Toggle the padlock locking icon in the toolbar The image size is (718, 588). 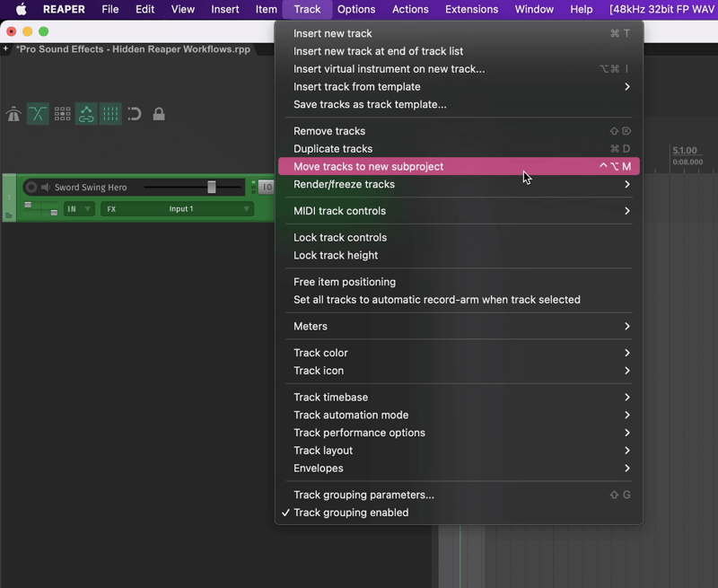point(159,114)
